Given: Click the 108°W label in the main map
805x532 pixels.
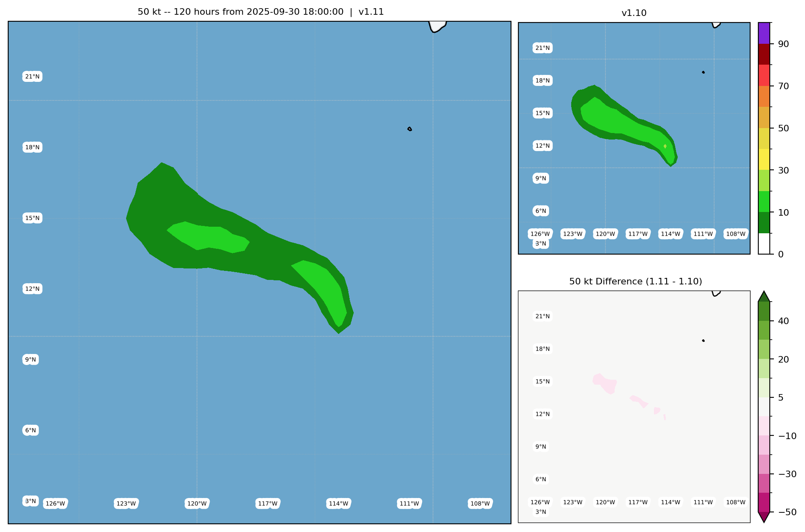Looking at the screenshot, I should (480, 504).
